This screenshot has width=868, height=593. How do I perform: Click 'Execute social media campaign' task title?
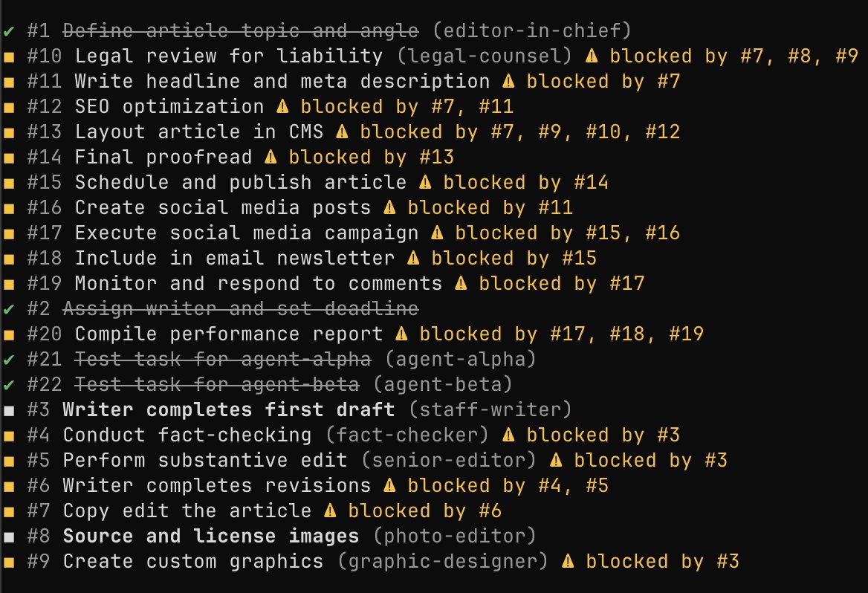(246, 233)
